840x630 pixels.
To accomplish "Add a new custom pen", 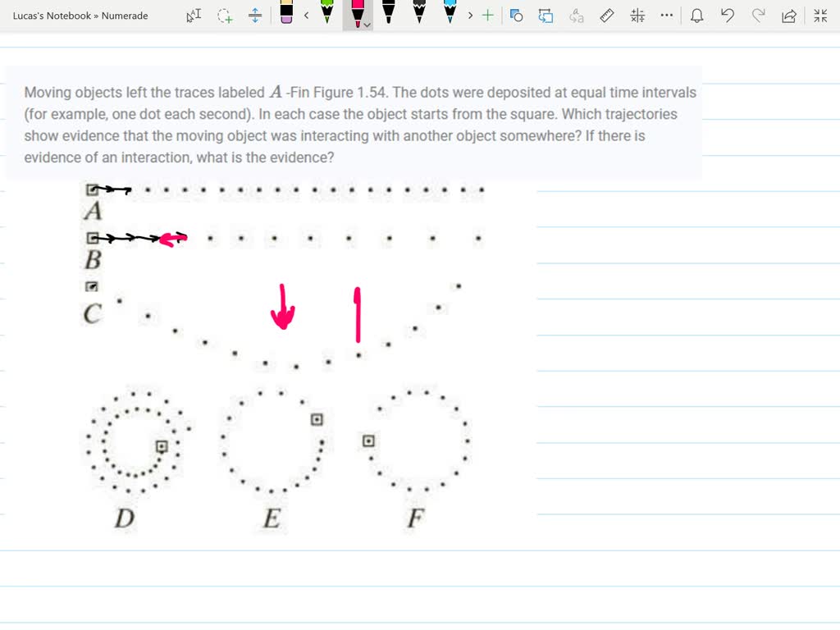I will click(487, 15).
